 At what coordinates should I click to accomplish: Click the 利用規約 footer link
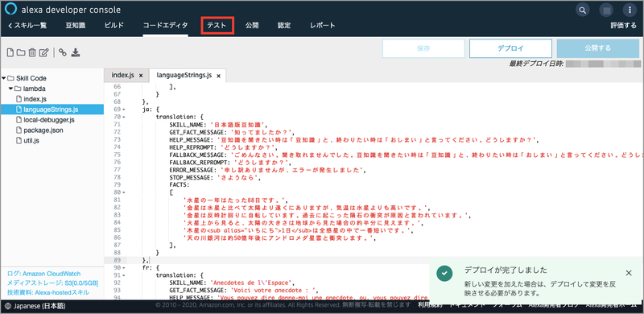click(430, 305)
